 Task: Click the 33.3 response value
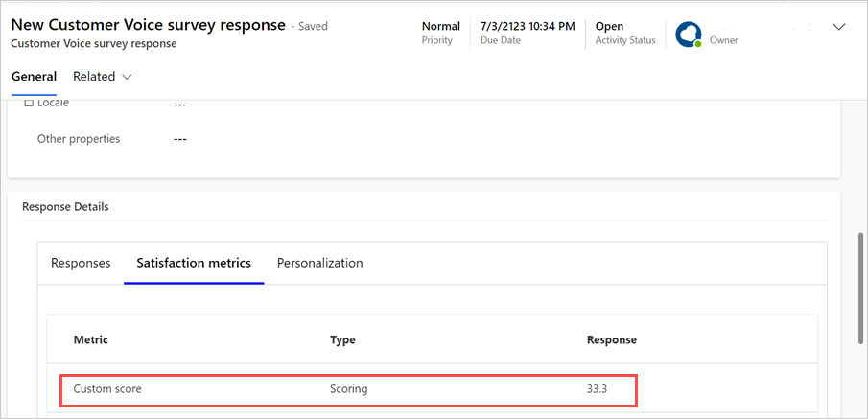pos(597,389)
